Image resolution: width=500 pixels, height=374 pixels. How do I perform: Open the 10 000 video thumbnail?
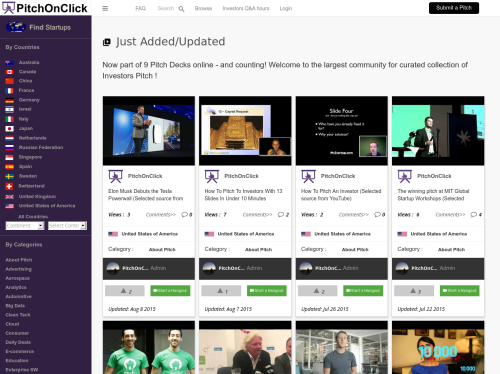[438, 347]
